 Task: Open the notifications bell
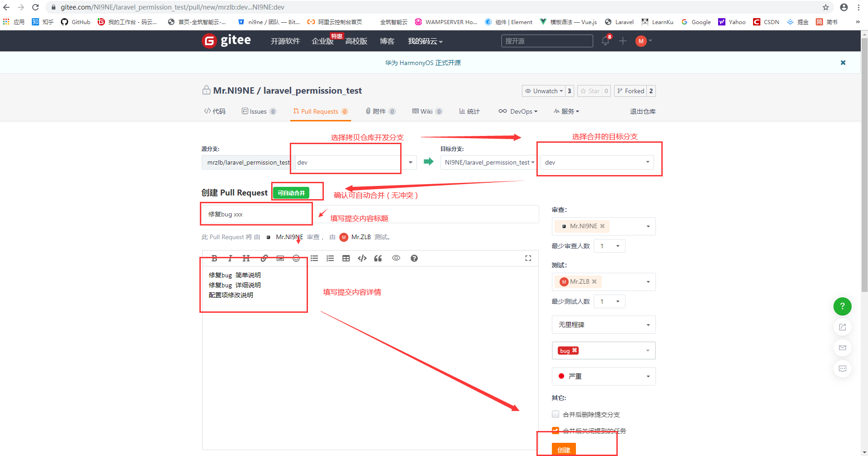[605, 41]
